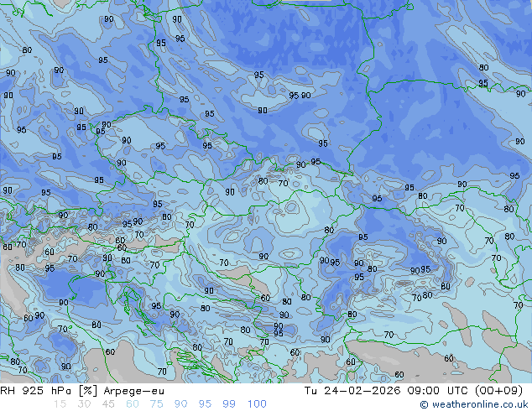Choose legend value 75 in the colour scale
532x411 pixels.
pos(156,404)
